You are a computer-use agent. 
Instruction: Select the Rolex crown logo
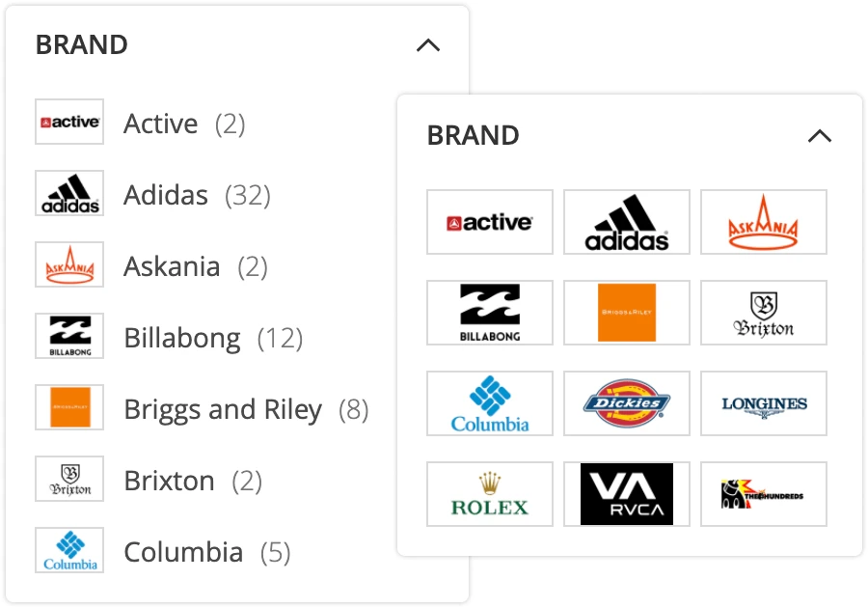pyautogui.click(x=489, y=493)
